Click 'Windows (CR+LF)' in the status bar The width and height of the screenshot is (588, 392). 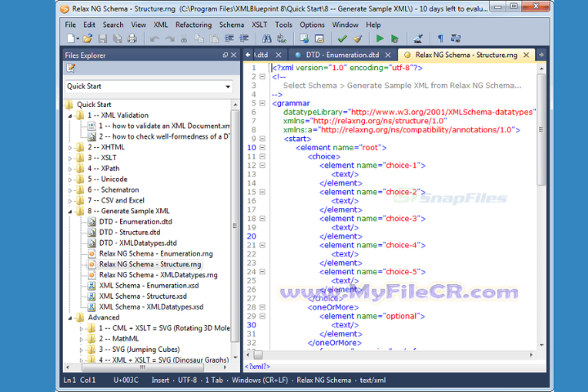(x=260, y=381)
